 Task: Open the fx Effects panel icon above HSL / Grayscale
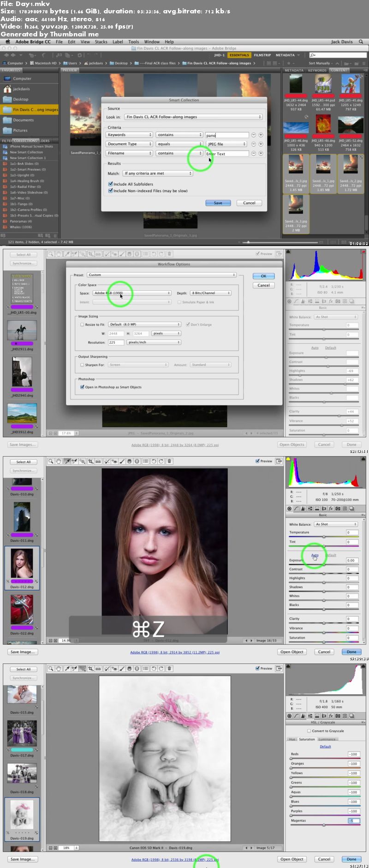click(331, 716)
